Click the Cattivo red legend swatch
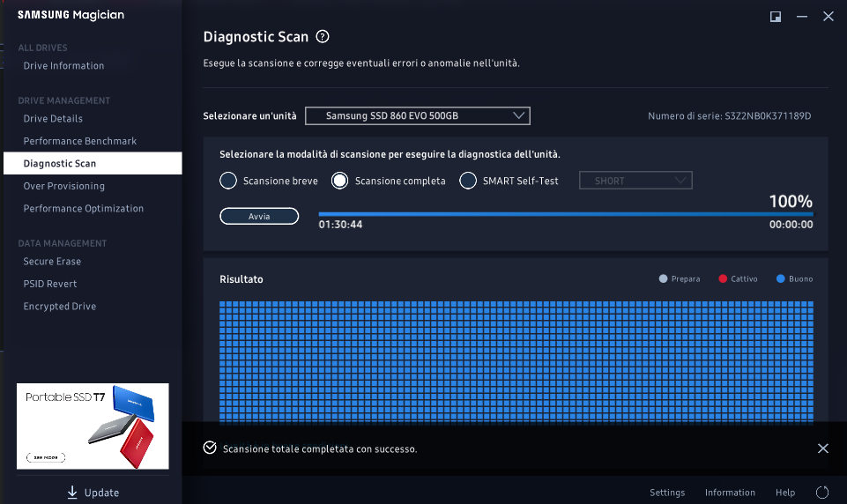The width and height of the screenshot is (847, 504). [723, 278]
